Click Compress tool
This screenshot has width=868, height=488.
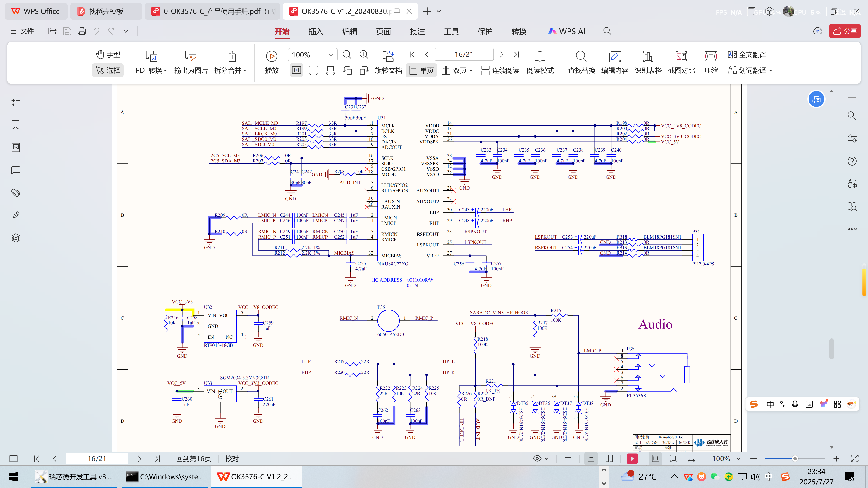(x=711, y=62)
